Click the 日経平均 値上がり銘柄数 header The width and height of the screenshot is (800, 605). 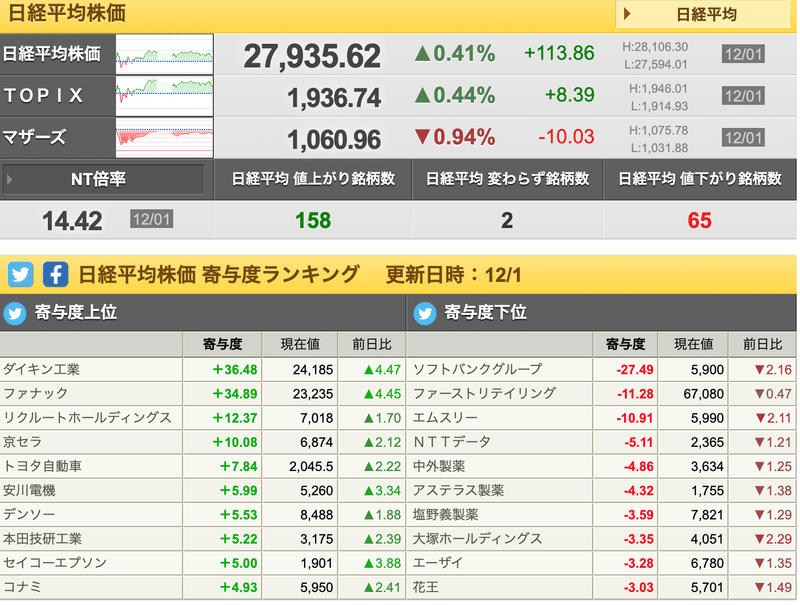pos(313,179)
